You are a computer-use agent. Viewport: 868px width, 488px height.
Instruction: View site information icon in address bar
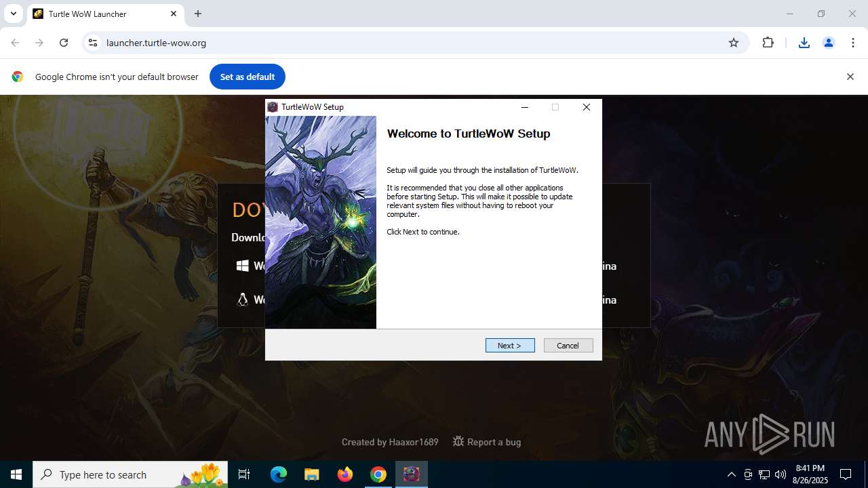[93, 43]
